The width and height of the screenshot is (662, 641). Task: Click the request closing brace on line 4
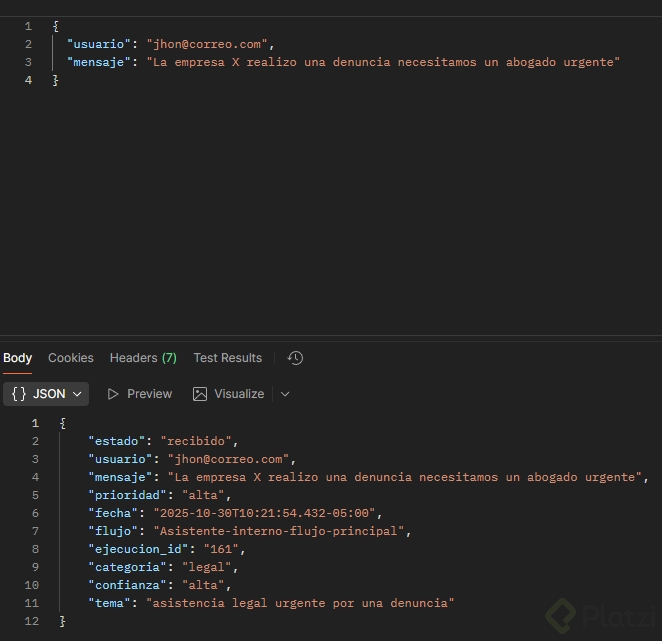(56, 80)
